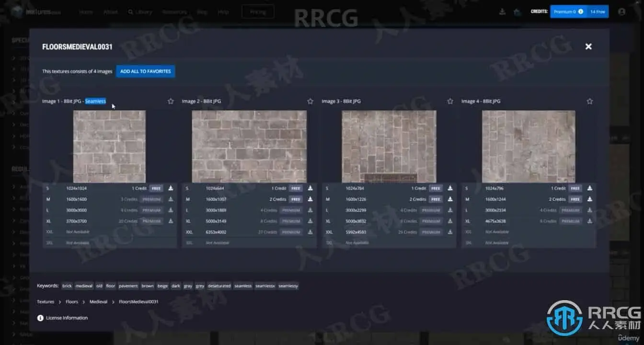Screen dimensions: 644x345
Task: Download Image 3 size S 1024x784
Action: [x=450, y=188]
